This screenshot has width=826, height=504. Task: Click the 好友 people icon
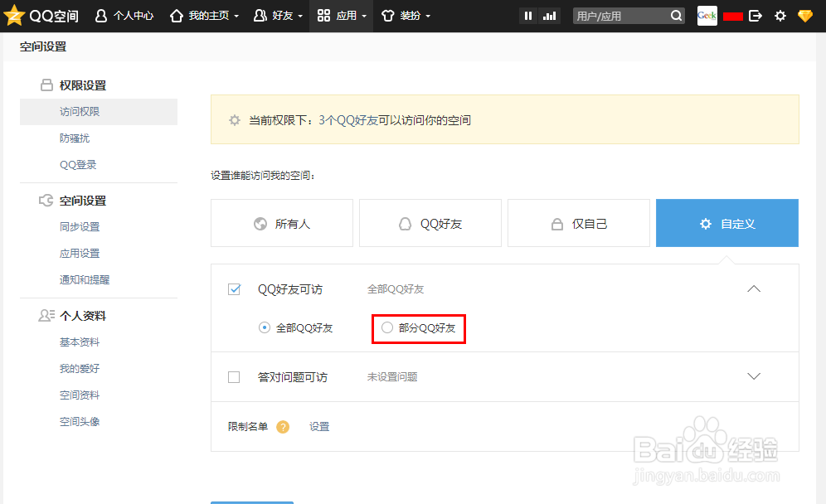click(x=260, y=16)
